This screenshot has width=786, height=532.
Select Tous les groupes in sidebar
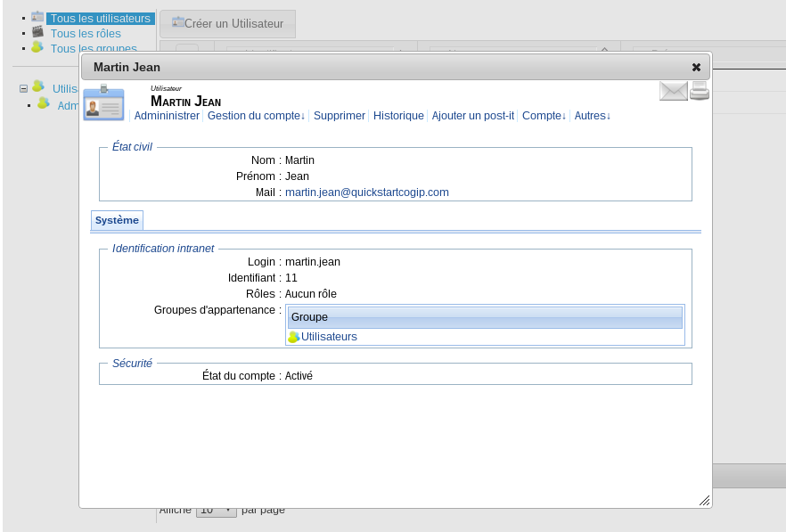click(x=94, y=49)
